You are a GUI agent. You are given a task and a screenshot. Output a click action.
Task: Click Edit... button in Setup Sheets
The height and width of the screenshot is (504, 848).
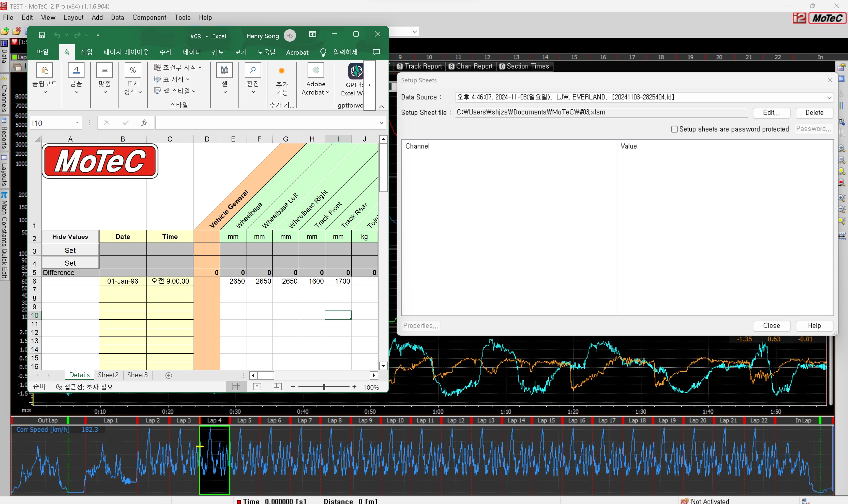771,113
